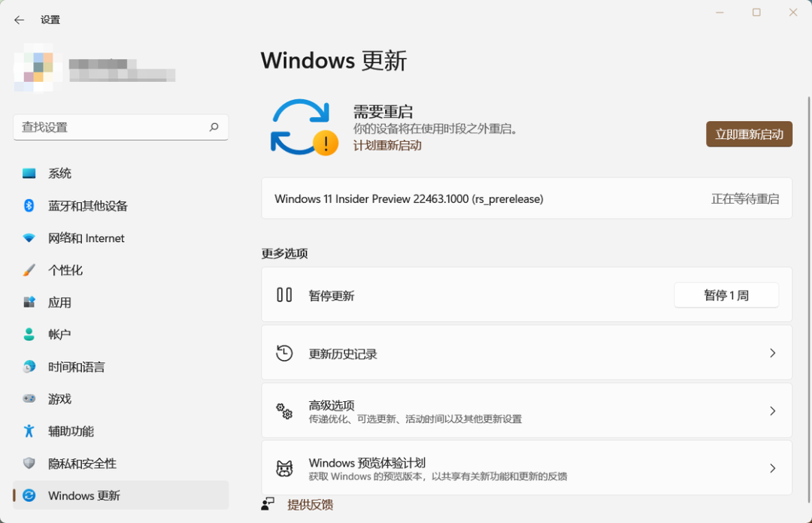The height and width of the screenshot is (523, 812).
Task: Open the 系统 settings category
Action: pyautogui.click(x=120, y=173)
